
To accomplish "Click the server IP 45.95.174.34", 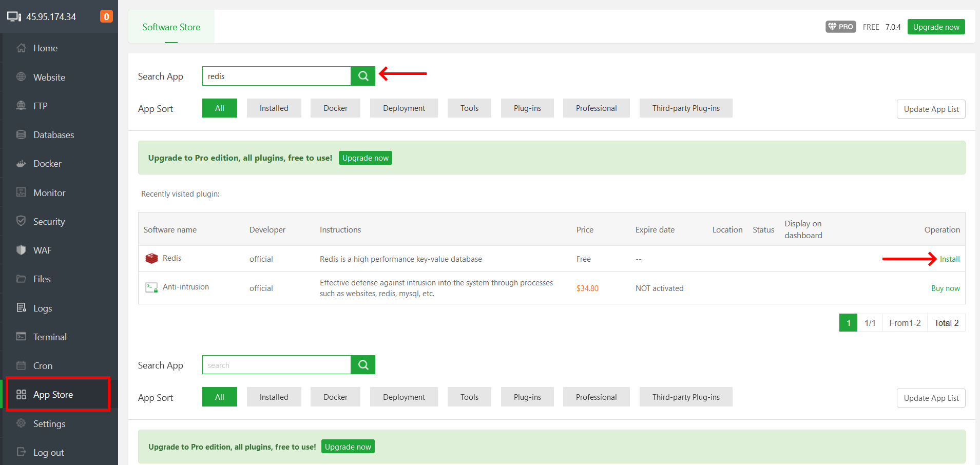I will tap(51, 16).
